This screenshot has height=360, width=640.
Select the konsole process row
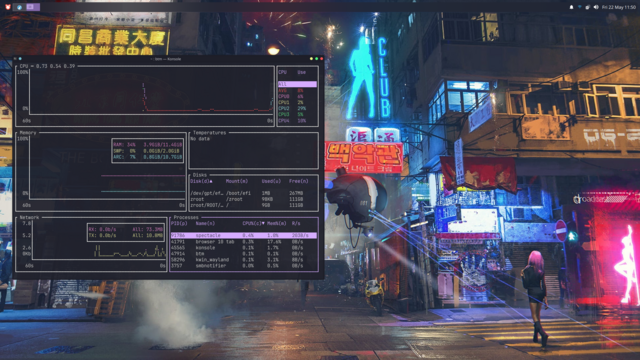click(x=244, y=248)
